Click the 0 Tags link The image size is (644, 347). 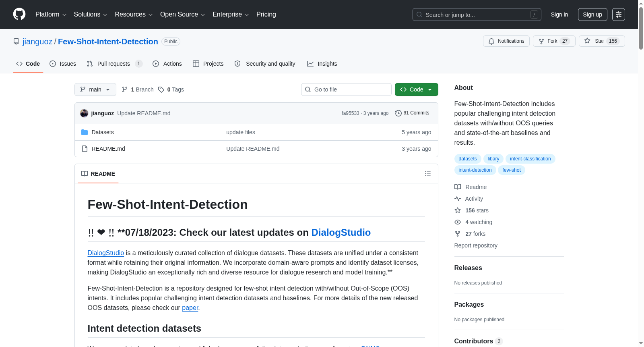[171, 89]
